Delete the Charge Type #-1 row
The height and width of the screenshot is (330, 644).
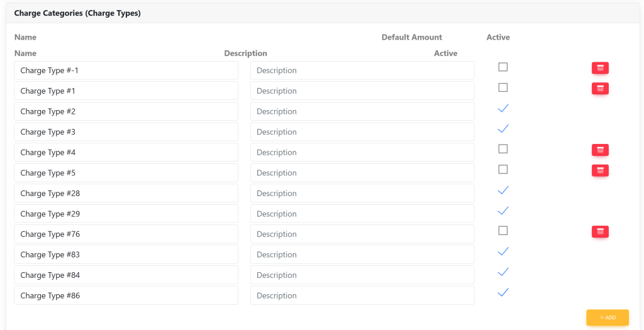tap(600, 68)
